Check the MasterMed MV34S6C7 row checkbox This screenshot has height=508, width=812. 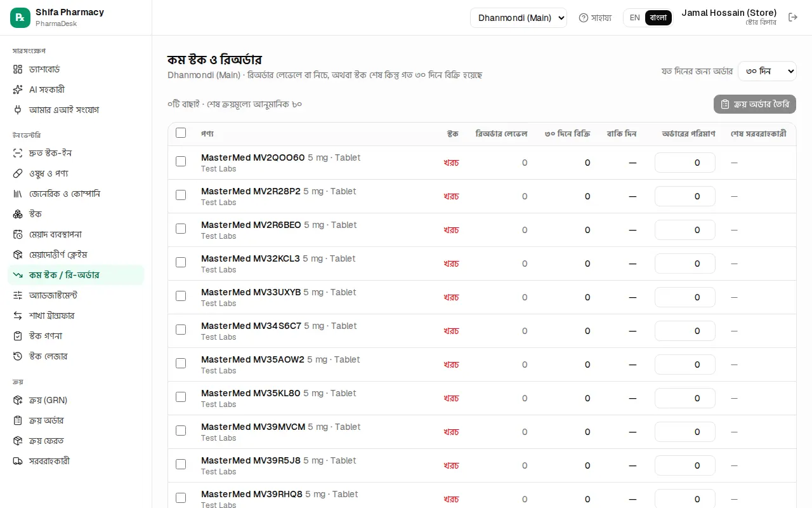tap(181, 330)
